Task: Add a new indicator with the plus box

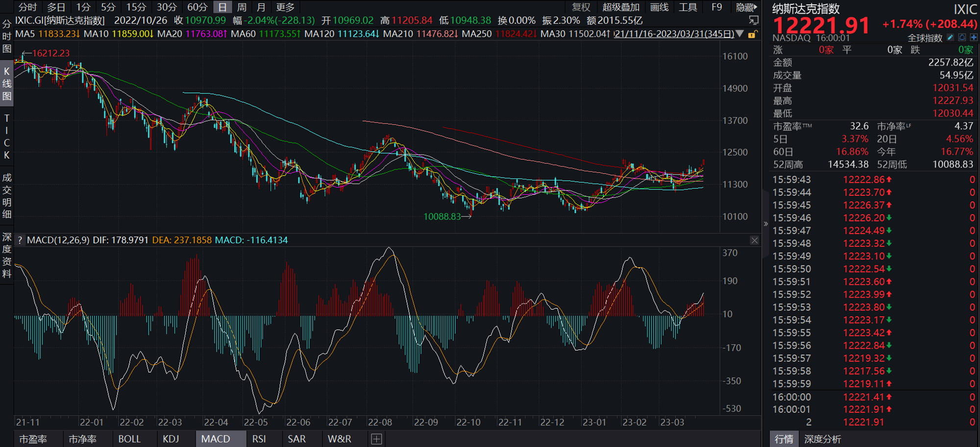Action: 376,439
